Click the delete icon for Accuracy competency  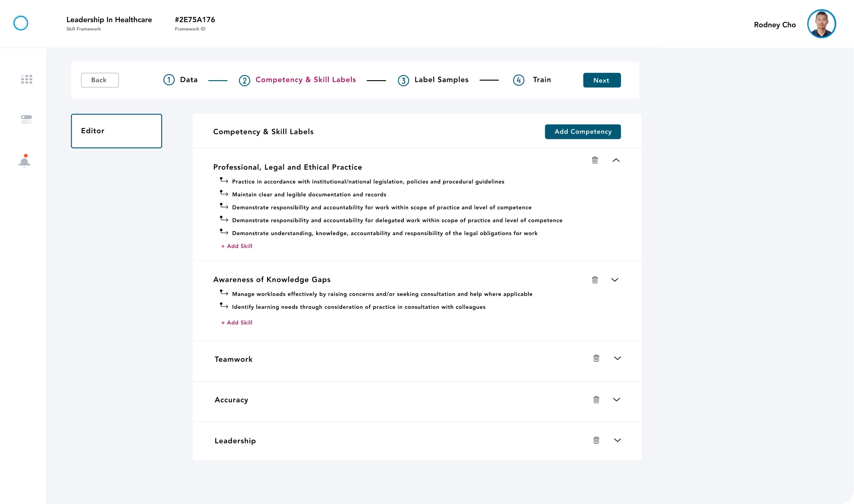point(596,399)
